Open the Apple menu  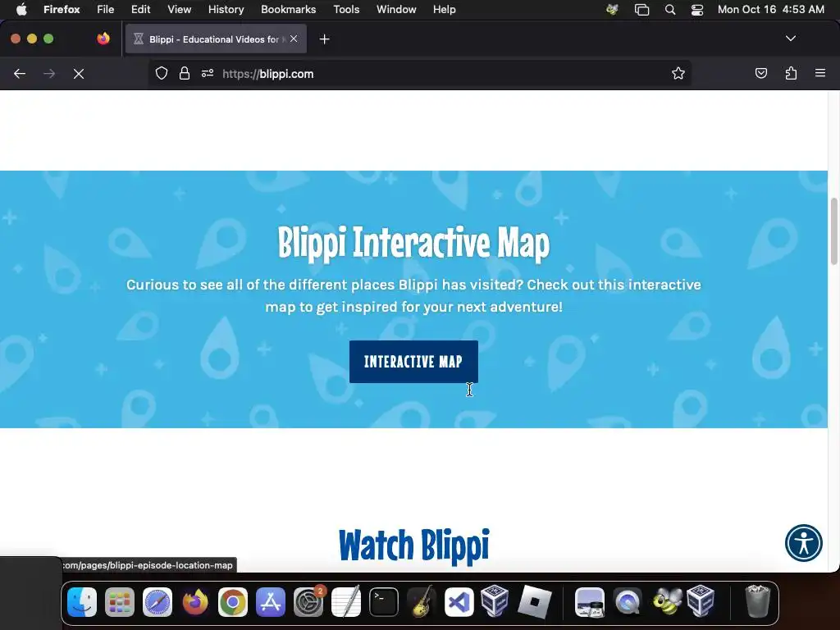pyautogui.click(x=21, y=9)
